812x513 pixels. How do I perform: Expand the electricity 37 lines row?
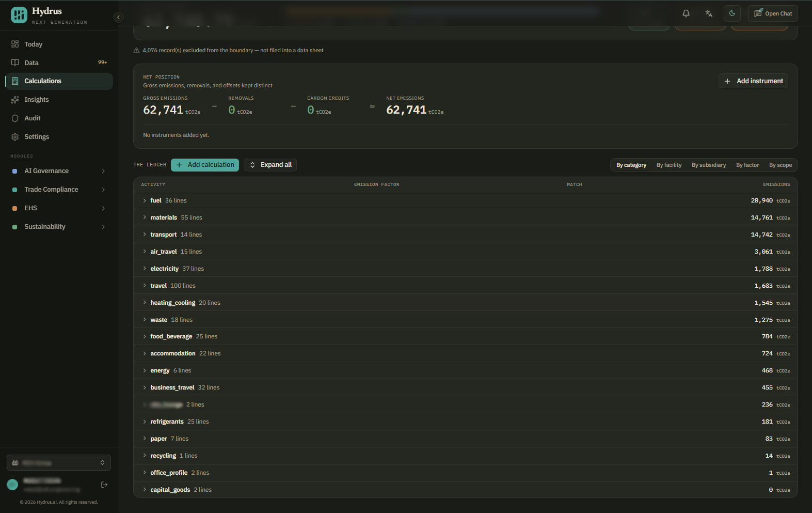tap(465, 269)
